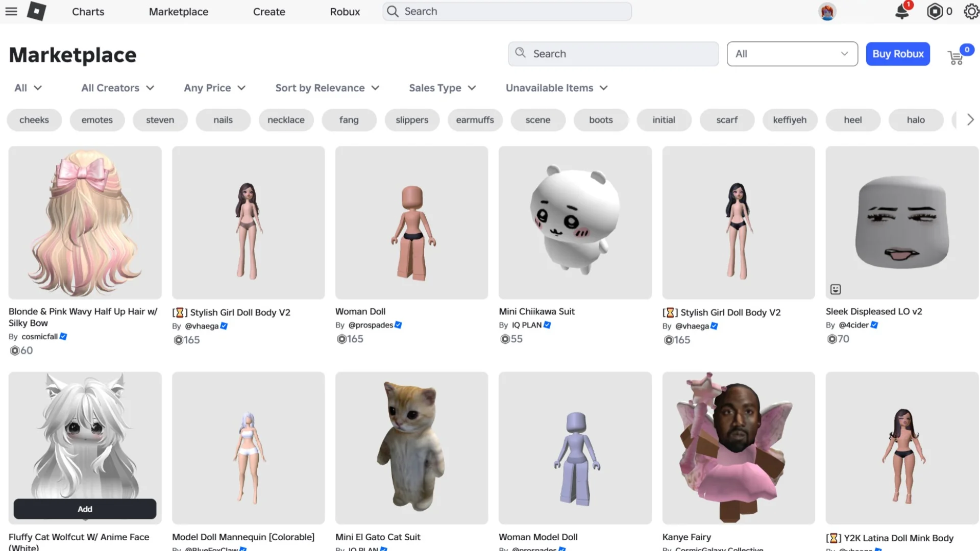980x551 pixels.
Task: Open the notifications bell
Action: pos(902,11)
